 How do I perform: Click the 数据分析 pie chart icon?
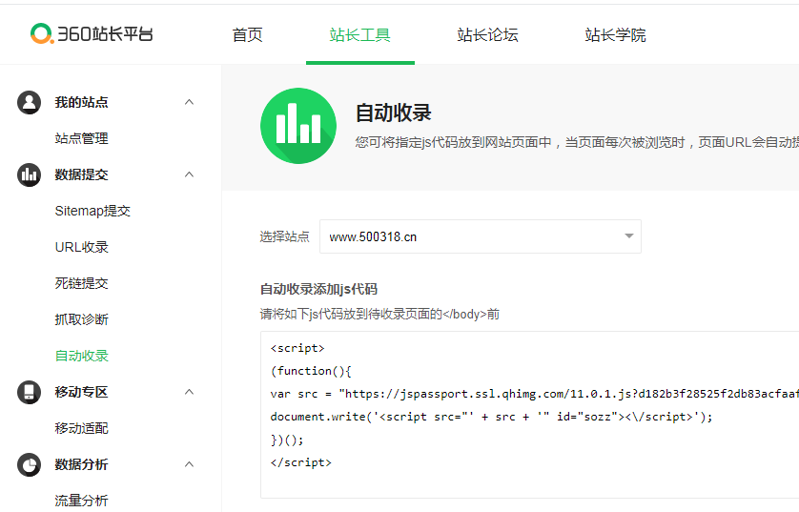29,465
